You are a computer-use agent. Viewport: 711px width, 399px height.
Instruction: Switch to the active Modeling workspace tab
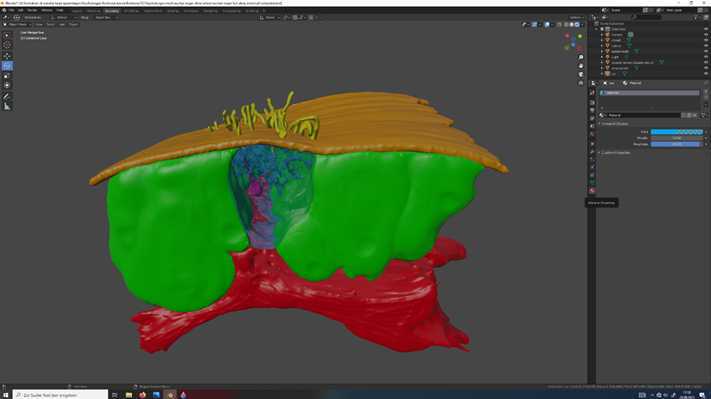coord(112,11)
